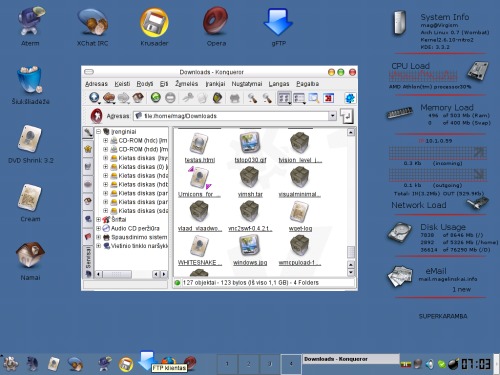Open Cream desktop icon
This screenshot has height=375, width=500.
[30, 203]
